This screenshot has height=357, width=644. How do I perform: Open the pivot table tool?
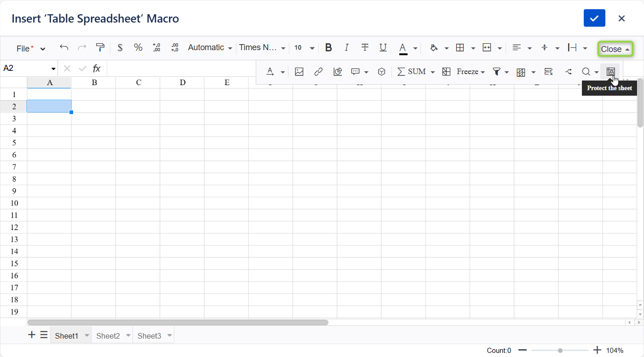click(x=381, y=72)
